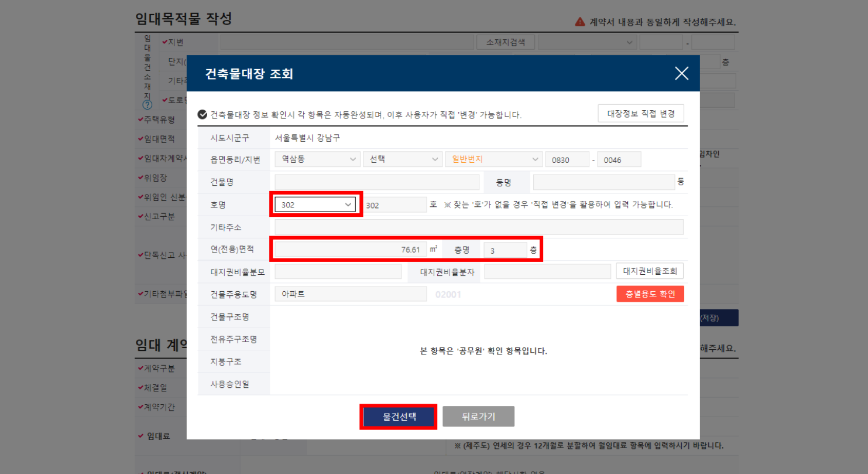The height and width of the screenshot is (474, 868).
Task: Click the 뒤로가기 button
Action: pos(478,417)
